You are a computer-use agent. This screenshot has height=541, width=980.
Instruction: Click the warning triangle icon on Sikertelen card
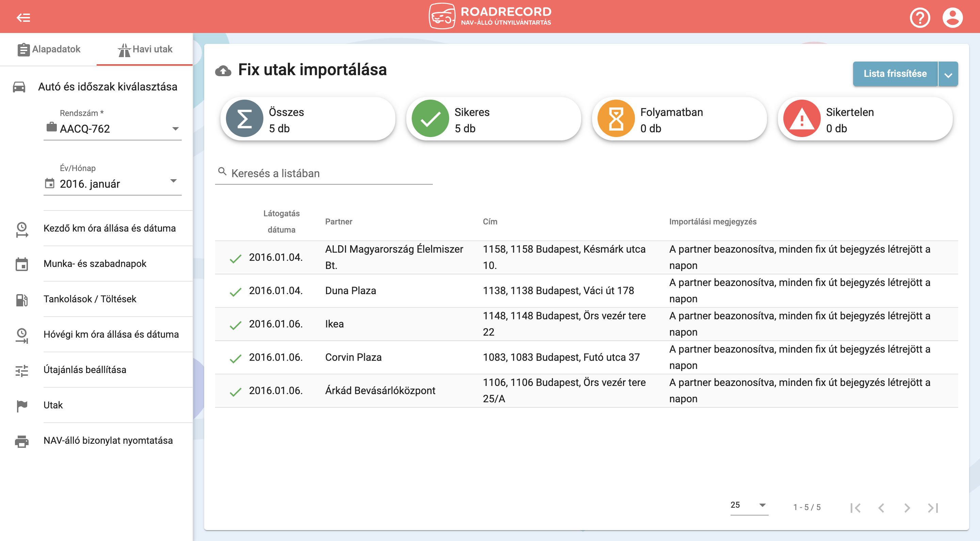click(802, 119)
